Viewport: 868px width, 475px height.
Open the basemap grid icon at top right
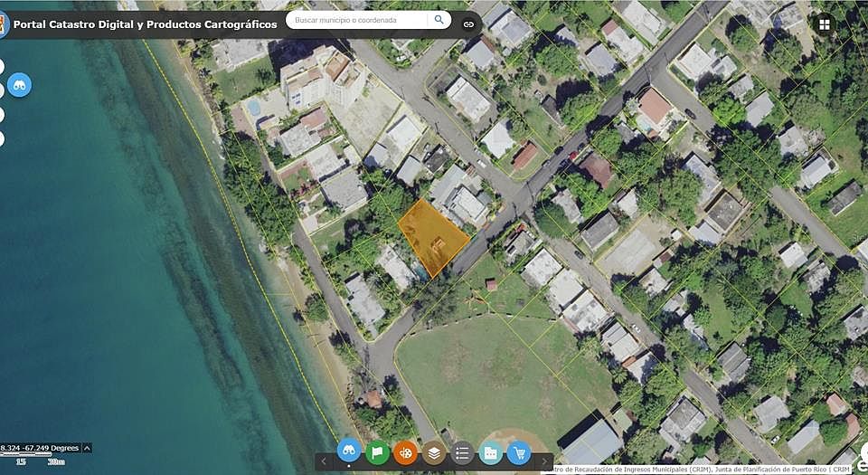[x=824, y=24]
